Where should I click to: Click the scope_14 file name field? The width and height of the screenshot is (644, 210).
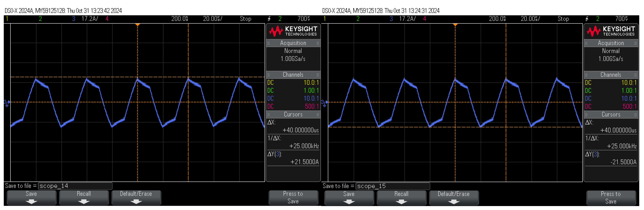pyautogui.click(x=75, y=186)
